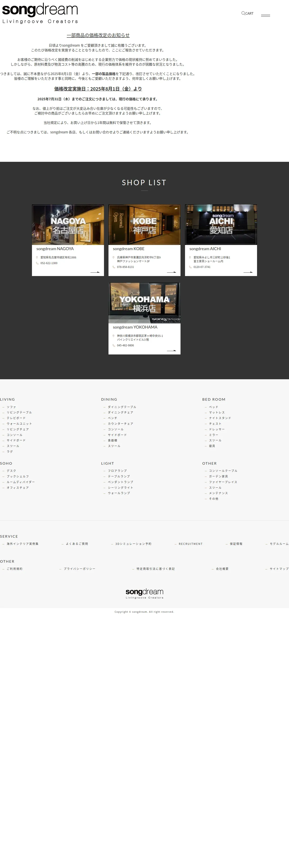
Task: Click the arrow on songdream KOBE card
Action: (172, 272)
